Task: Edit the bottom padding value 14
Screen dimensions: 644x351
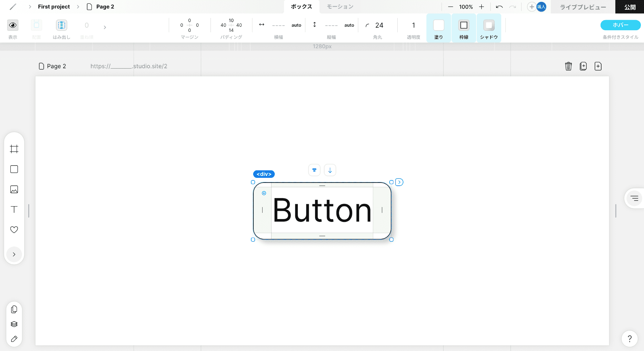Action: [231, 30]
